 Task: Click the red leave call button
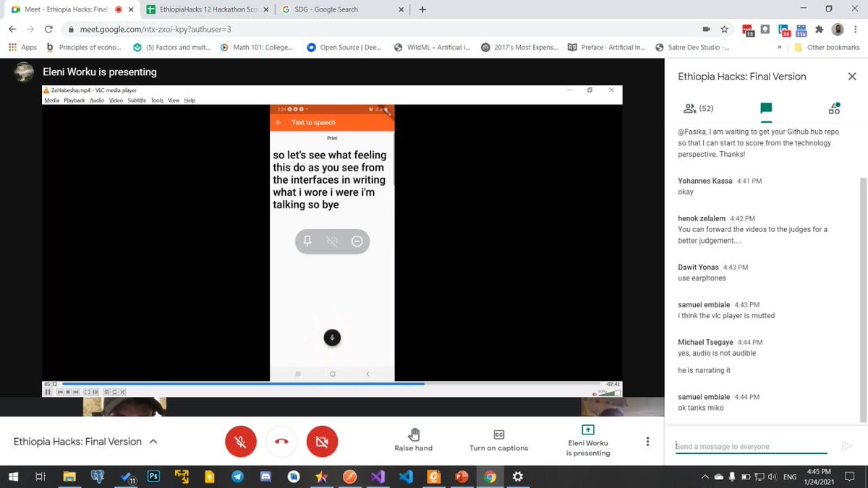tap(281, 442)
